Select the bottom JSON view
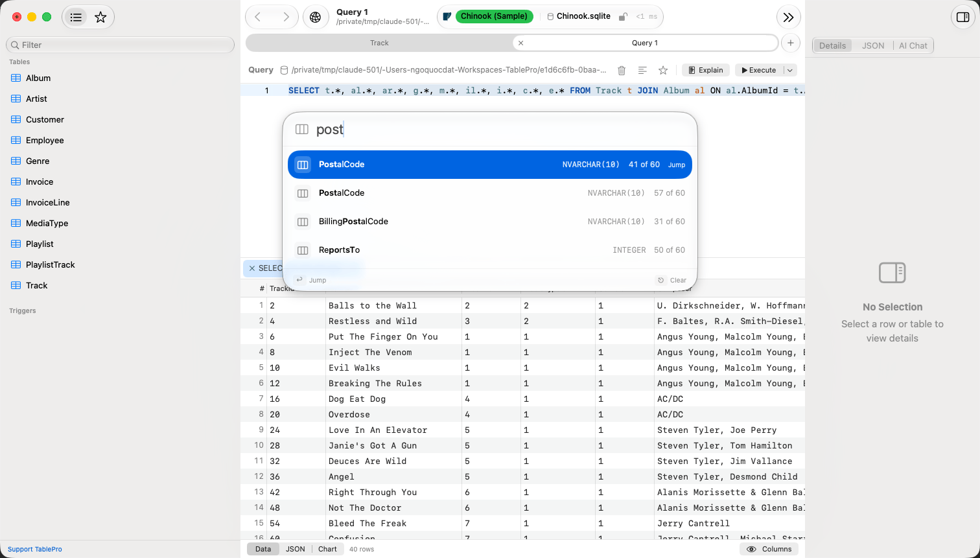The height and width of the screenshot is (558, 980). coord(296,549)
